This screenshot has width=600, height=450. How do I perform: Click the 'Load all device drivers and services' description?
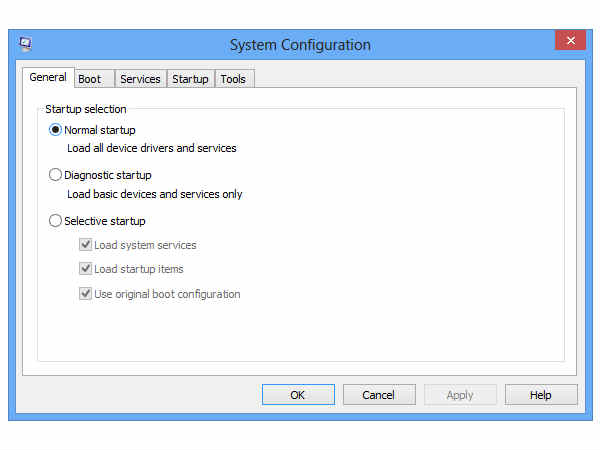tap(151, 148)
